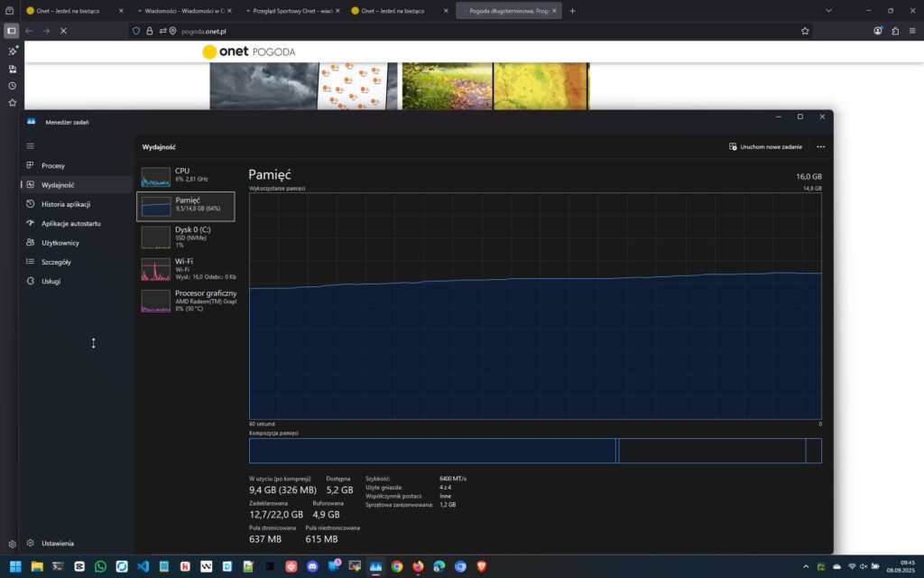Open the Usługi section in sidebar
Viewport: 924px width, 578px height.
click(51, 281)
